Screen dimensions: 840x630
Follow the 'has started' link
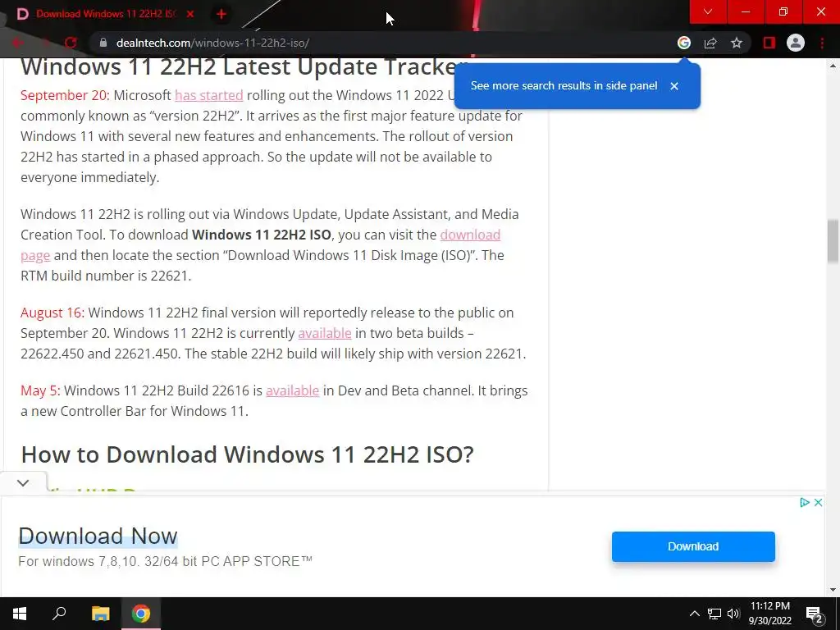(209, 95)
